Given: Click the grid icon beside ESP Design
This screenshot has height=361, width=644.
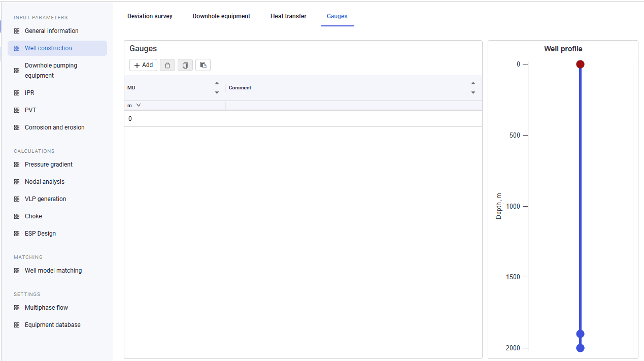Looking at the screenshot, I should 17,234.
